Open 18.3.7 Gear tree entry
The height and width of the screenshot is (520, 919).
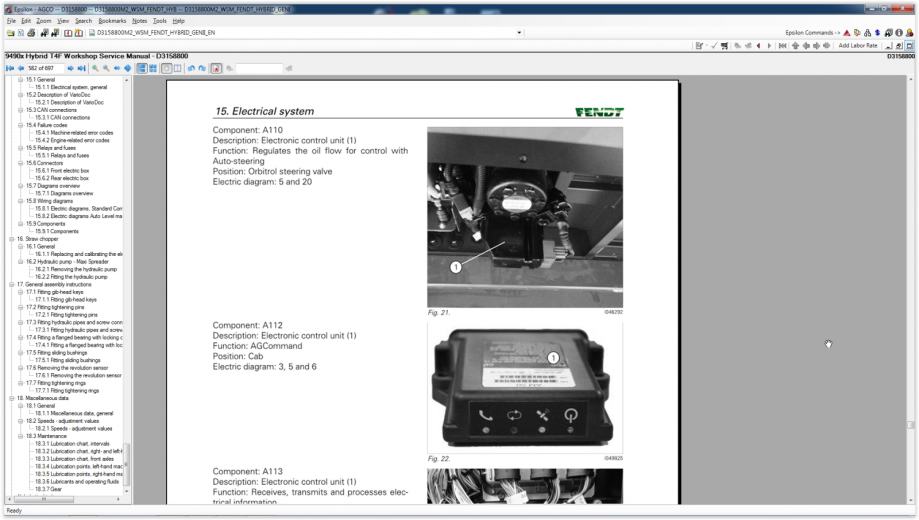pos(48,489)
